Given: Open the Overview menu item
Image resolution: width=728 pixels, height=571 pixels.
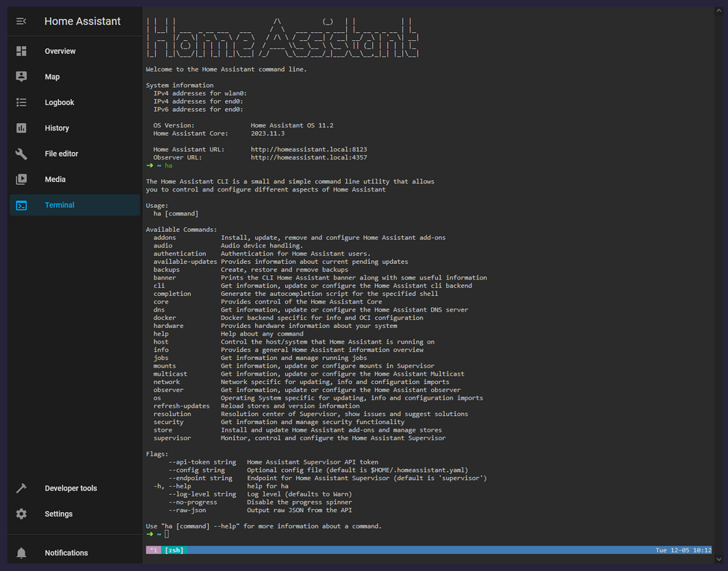Looking at the screenshot, I should coord(60,51).
